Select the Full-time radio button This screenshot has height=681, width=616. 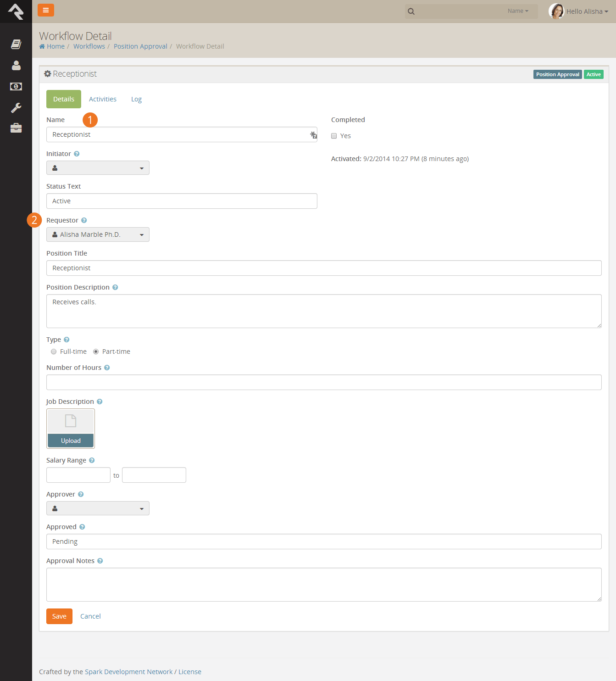click(54, 352)
